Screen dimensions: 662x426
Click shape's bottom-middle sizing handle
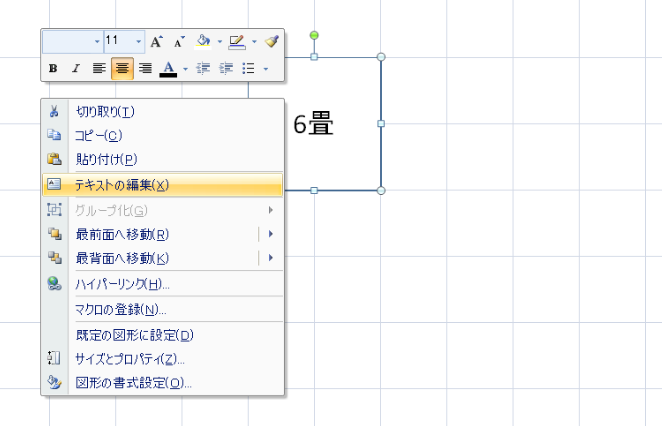(314, 190)
